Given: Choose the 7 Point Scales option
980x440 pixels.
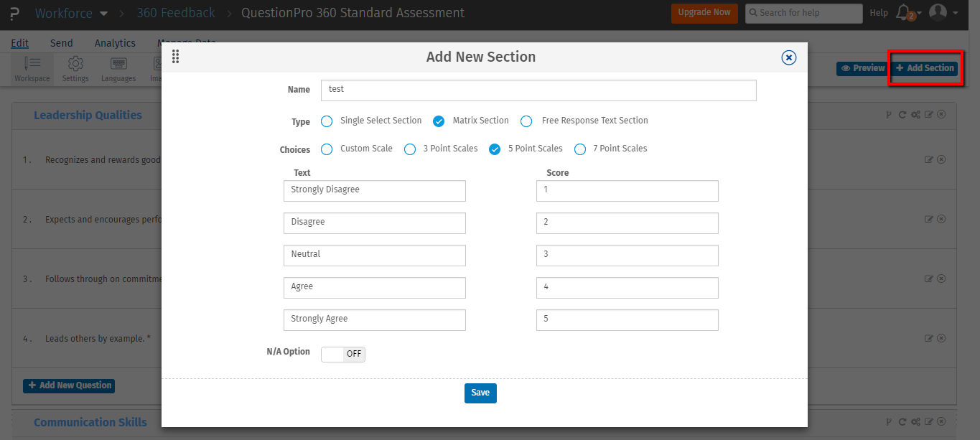Looking at the screenshot, I should click(580, 149).
